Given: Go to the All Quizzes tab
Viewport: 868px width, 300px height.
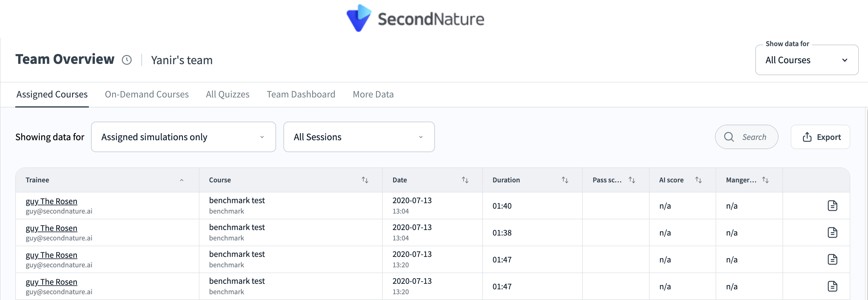Looking at the screenshot, I should pos(228,94).
